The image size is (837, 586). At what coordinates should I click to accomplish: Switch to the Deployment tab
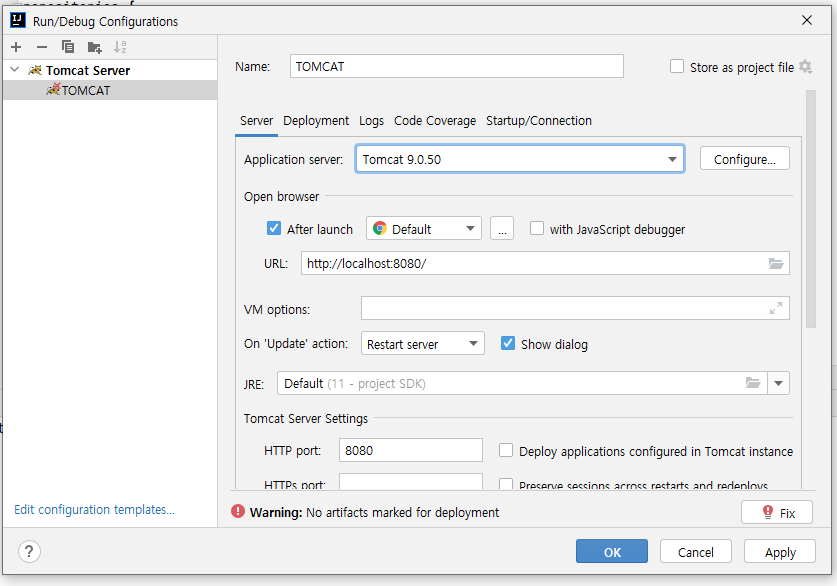coord(316,121)
